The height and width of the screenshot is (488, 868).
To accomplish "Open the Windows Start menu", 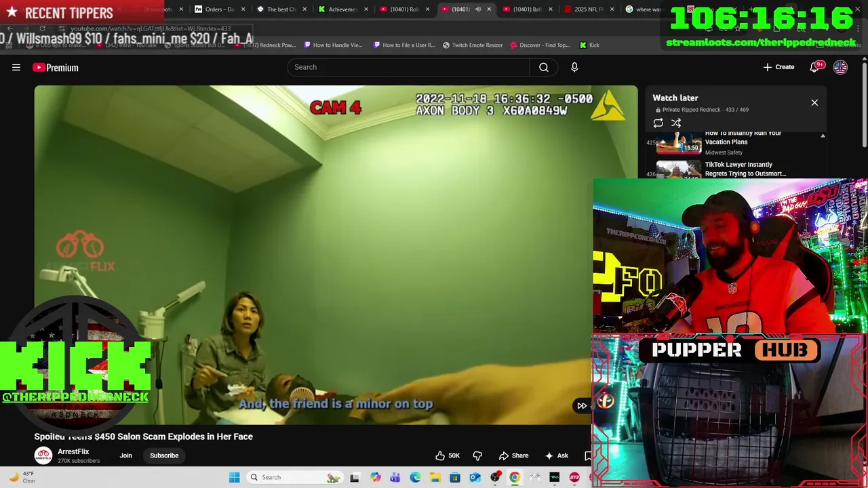I will click(x=234, y=477).
